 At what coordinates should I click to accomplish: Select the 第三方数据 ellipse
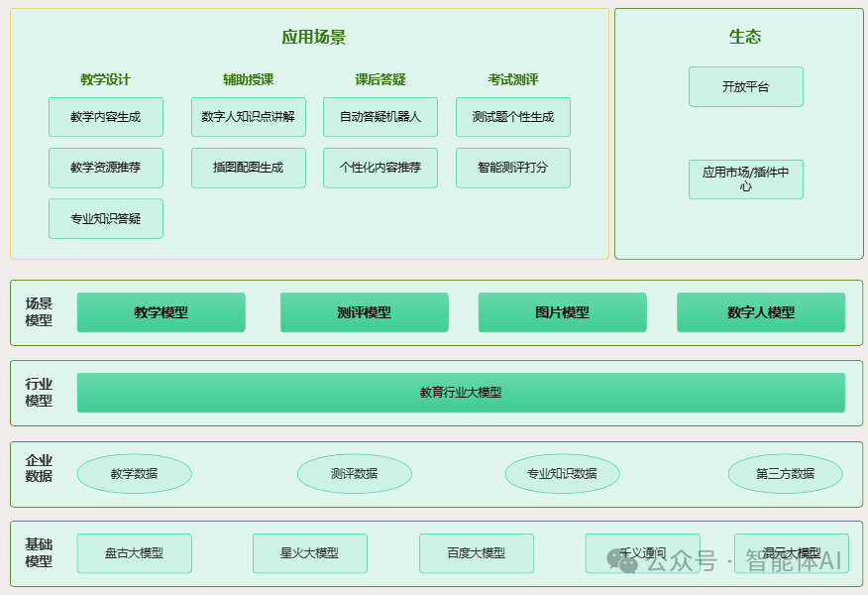(786, 473)
